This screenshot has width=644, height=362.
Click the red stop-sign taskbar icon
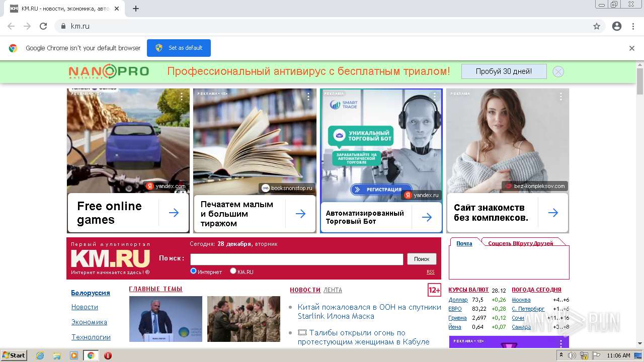pyautogui.click(x=108, y=355)
